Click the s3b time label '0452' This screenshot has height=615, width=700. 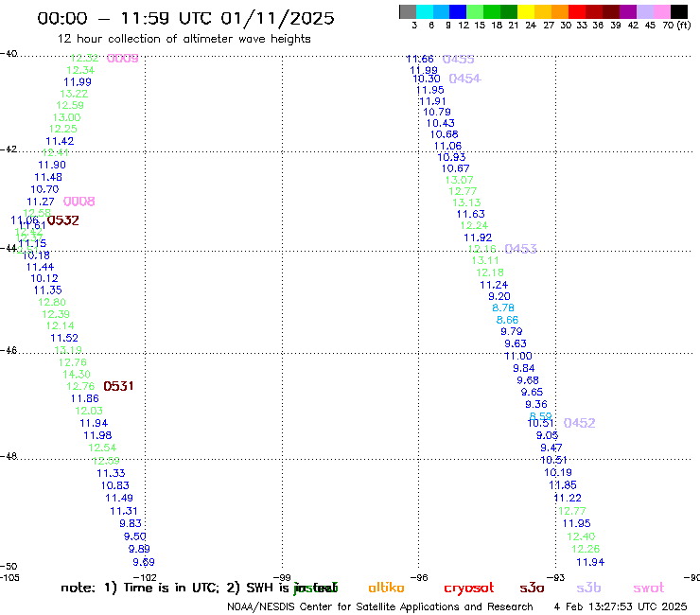(x=580, y=423)
